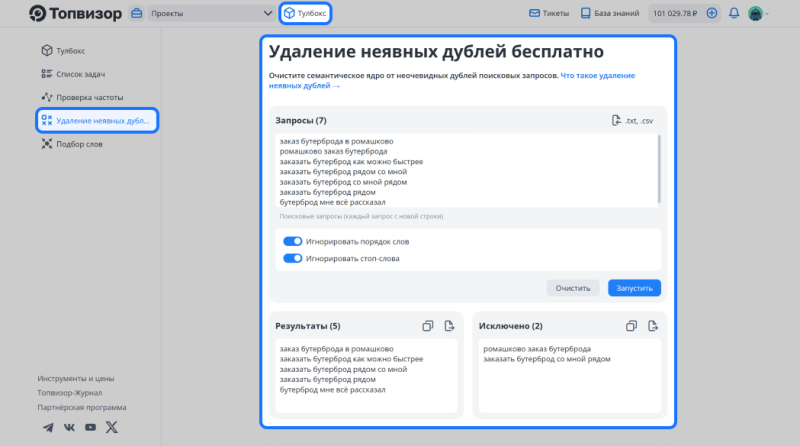
Task: Copy the Результаты list
Action: (428, 326)
